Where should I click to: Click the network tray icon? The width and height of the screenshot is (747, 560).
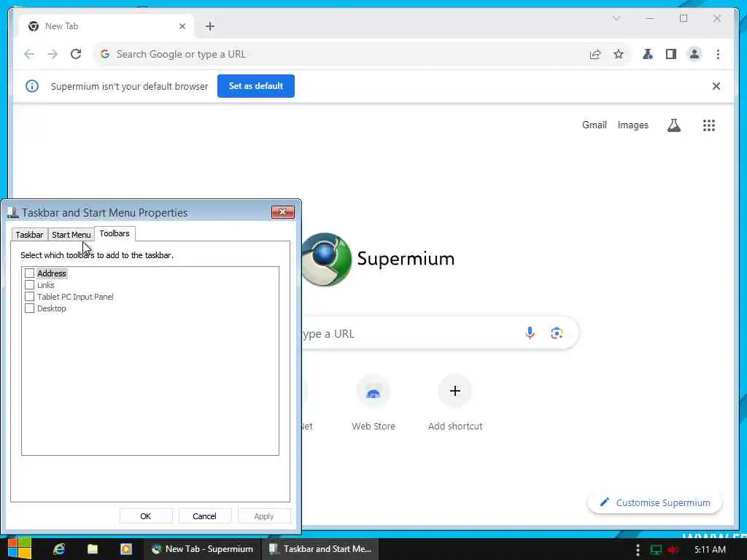(656, 550)
